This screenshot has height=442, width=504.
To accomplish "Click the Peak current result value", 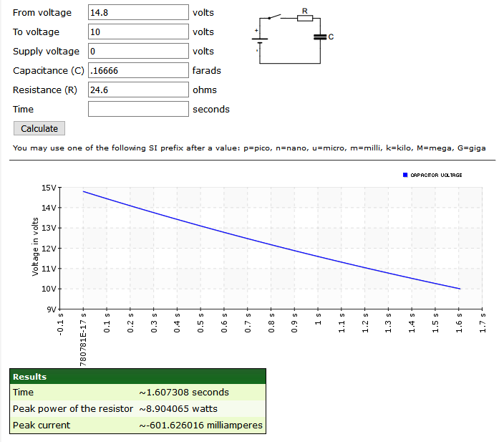I will pos(200,426).
